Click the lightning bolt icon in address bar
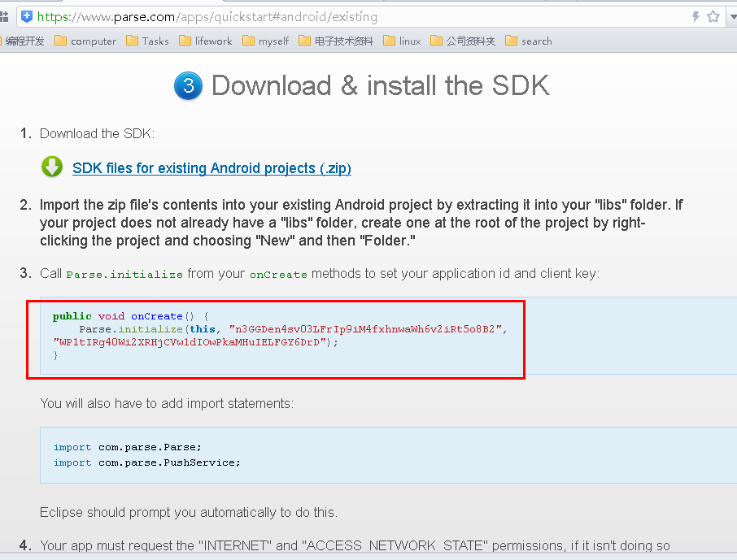The image size is (737, 560). coord(696,17)
